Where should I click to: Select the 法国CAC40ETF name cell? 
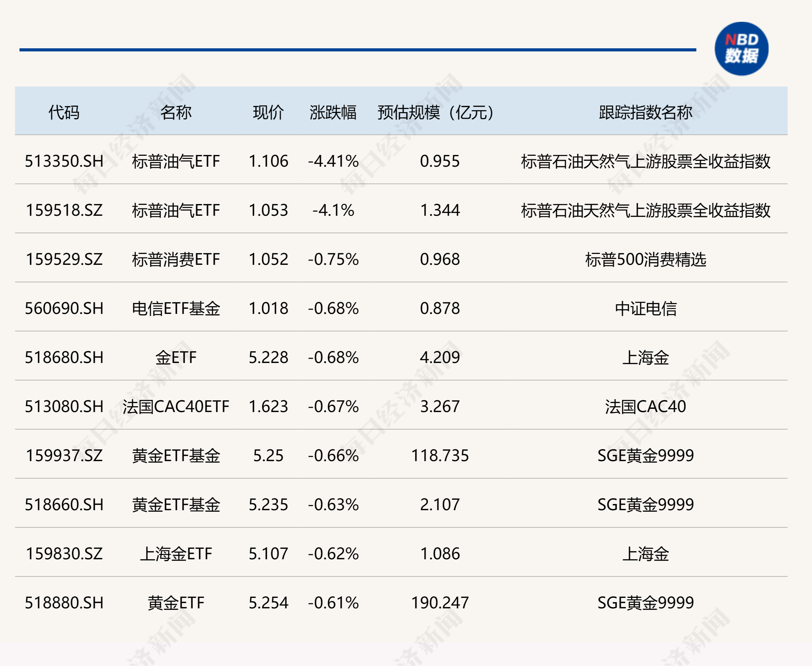click(176, 407)
